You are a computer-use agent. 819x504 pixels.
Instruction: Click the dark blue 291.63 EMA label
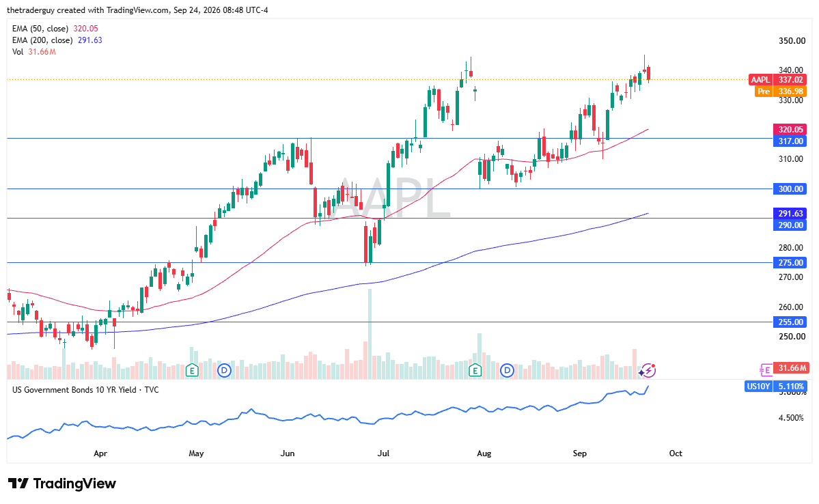[x=790, y=213]
